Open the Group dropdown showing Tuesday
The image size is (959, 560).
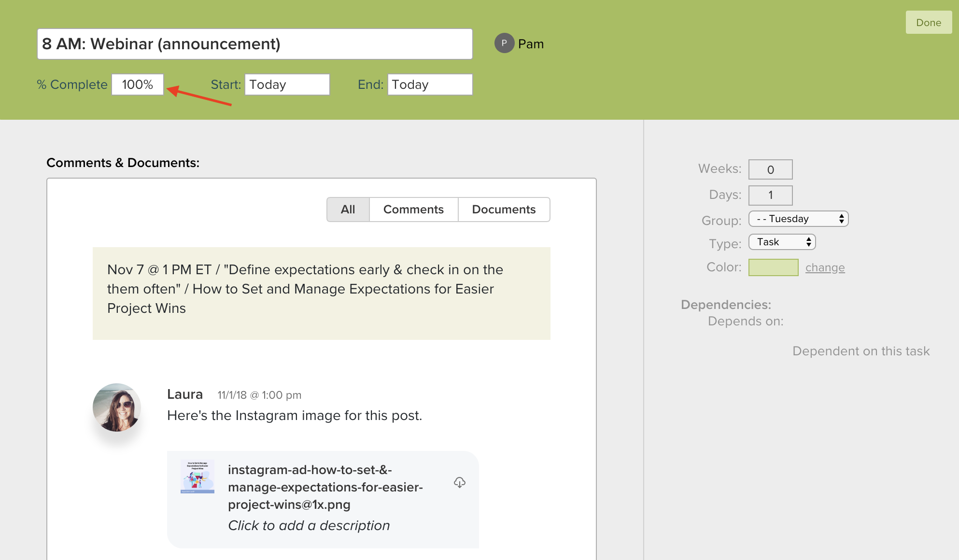pos(798,218)
